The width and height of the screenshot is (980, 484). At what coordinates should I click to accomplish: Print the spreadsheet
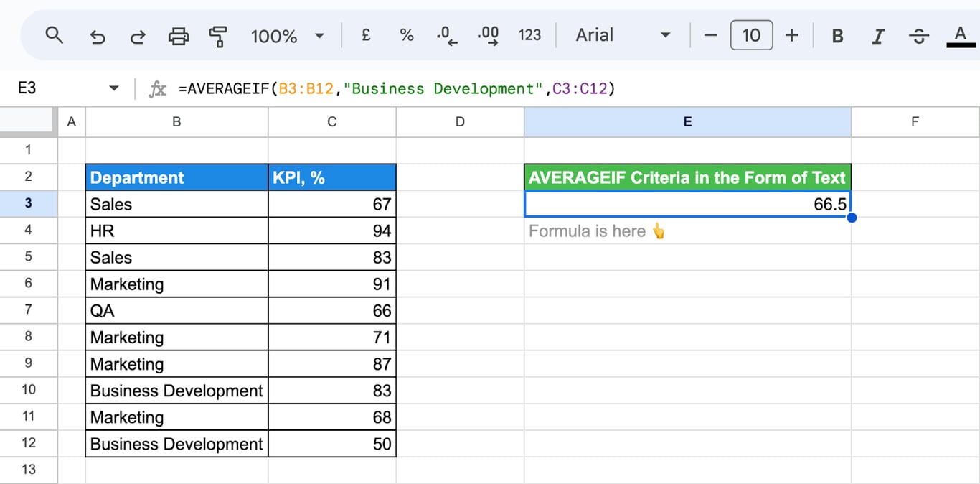[x=178, y=36]
